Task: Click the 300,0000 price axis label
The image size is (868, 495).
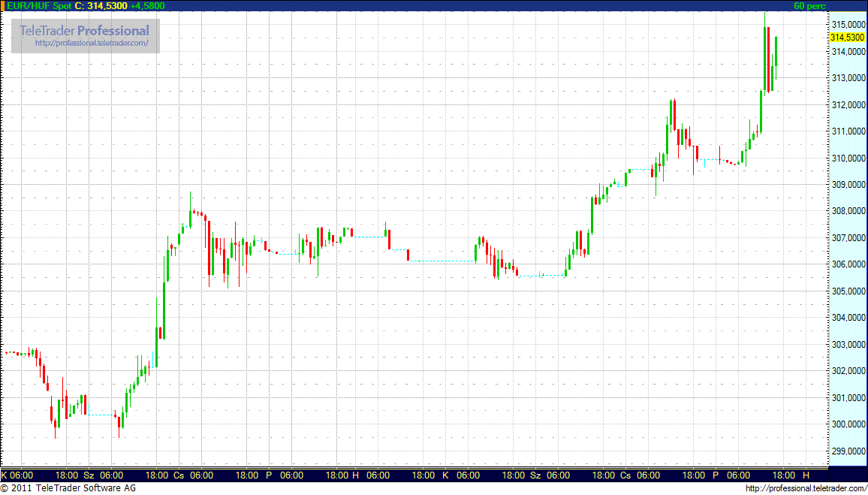Action: coord(848,424)
